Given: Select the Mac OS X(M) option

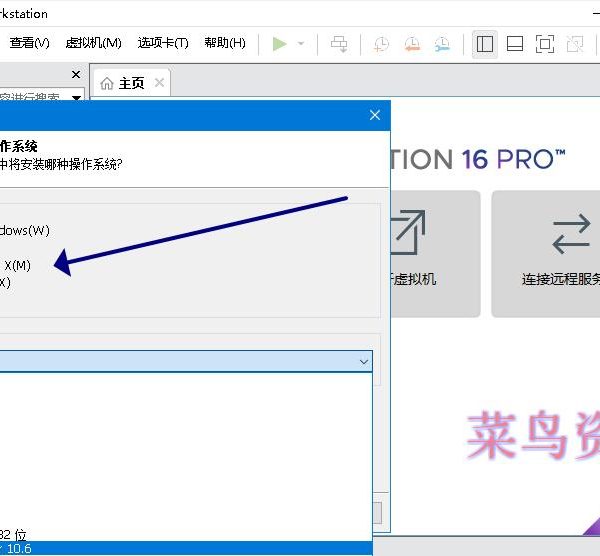Looking at the screenshot, I should pyautogui.click(x=17, y=265).
